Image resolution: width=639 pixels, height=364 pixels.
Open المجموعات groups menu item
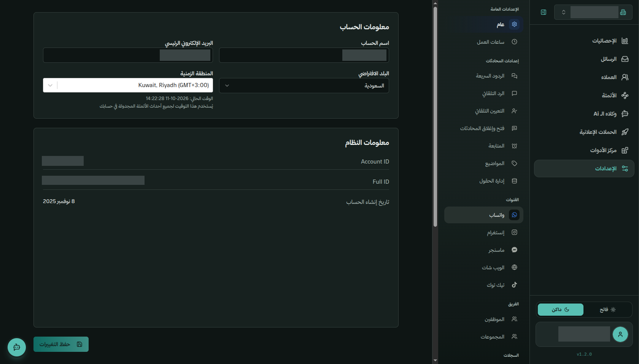pyautogui.click(x=484, y=337)
